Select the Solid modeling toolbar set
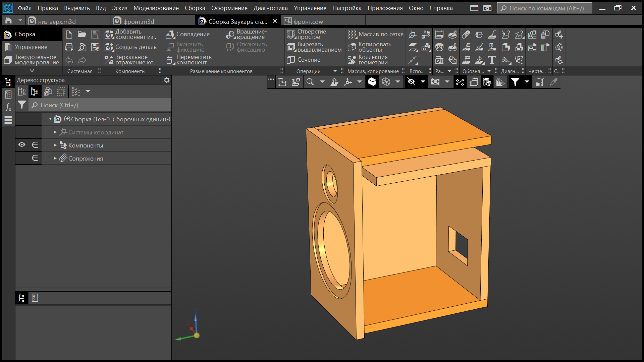Screen dimensions: 644x362 tap(32, 60)
